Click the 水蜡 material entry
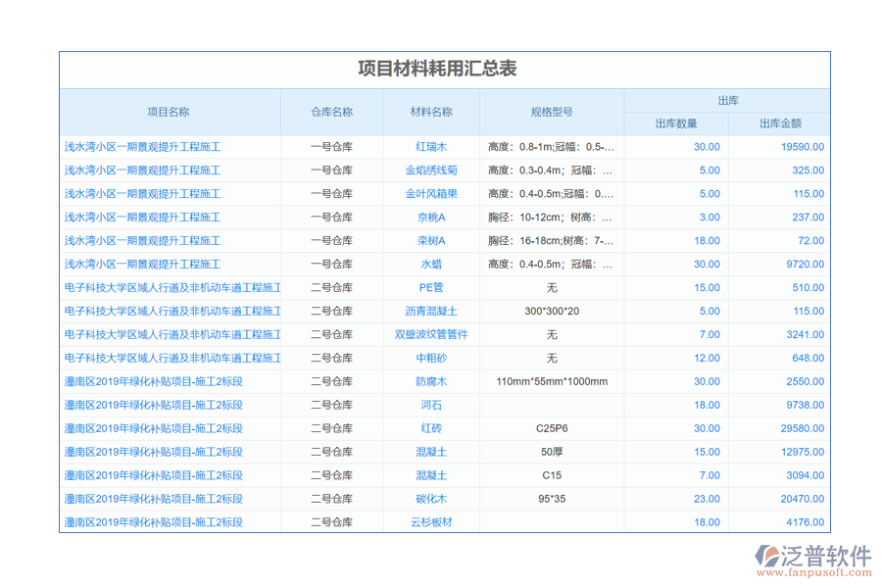 pos(431,265)
